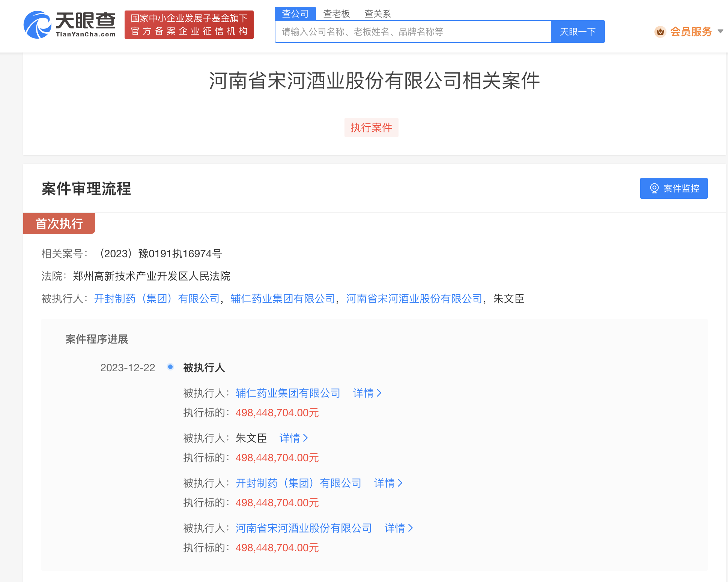Focus the company name search input field
This screenshot has width=728, height=582.
[x=413, y=31]
